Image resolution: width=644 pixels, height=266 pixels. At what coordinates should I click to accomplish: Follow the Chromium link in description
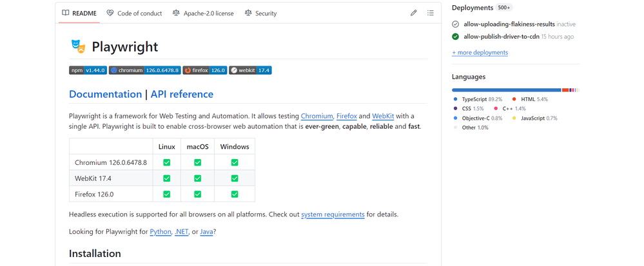(317, 116)
